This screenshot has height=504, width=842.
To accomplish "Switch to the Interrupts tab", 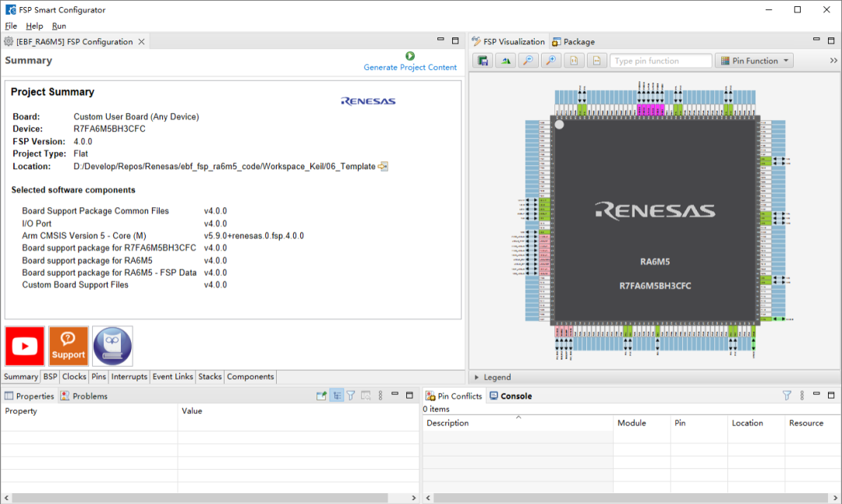I will tap(129, 377).
